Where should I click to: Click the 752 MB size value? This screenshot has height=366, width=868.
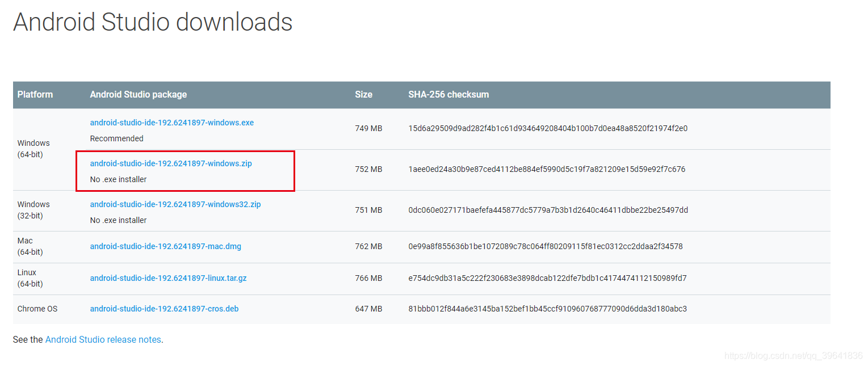368,169
